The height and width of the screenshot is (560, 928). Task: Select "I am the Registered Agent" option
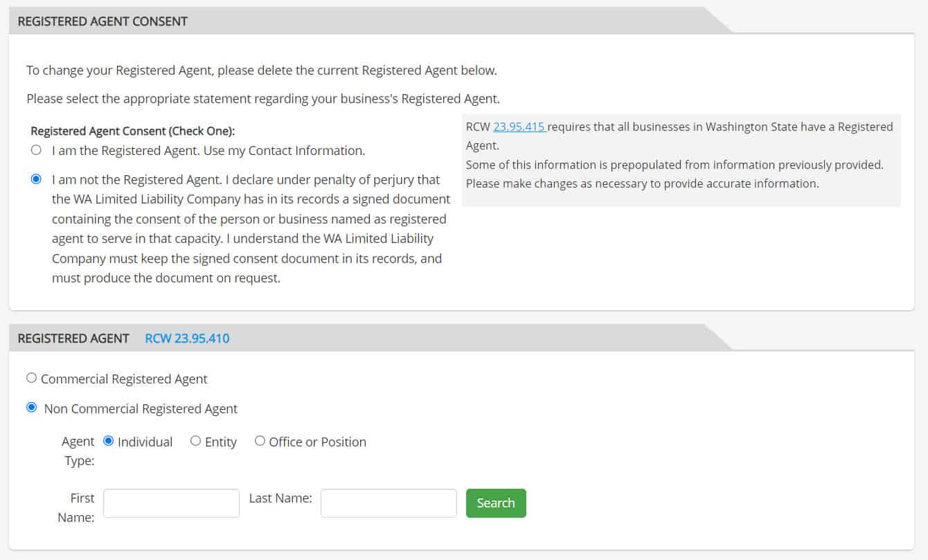(36, 150)
